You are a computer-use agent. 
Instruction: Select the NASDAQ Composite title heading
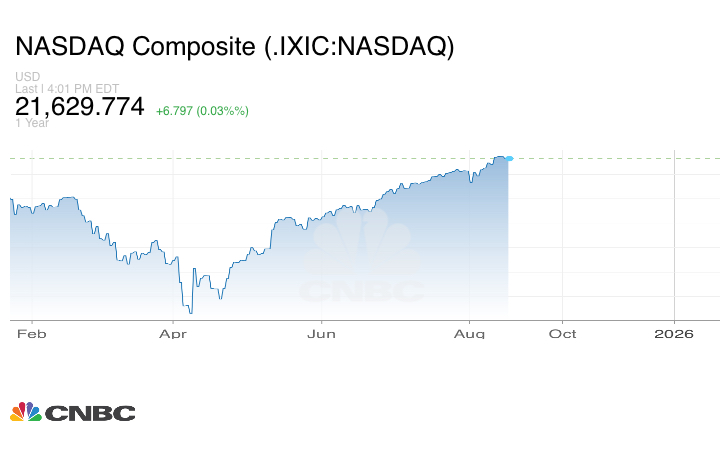tap(234, 47)
